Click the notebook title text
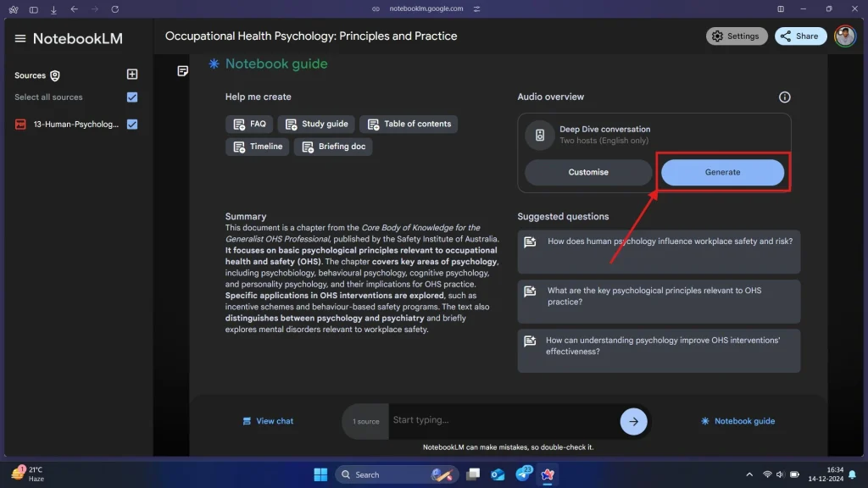This screenshot has height=488, width=868. (x=311, y=36)
